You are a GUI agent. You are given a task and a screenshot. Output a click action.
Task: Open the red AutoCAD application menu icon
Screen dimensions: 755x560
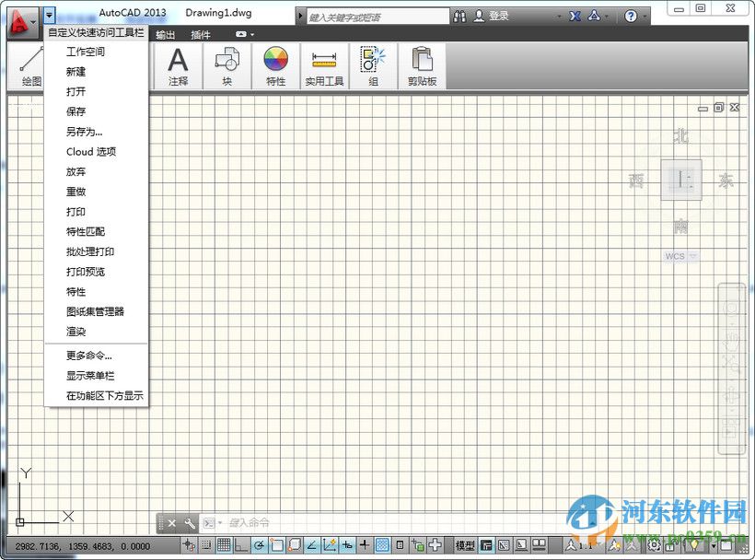click(18, 18)
